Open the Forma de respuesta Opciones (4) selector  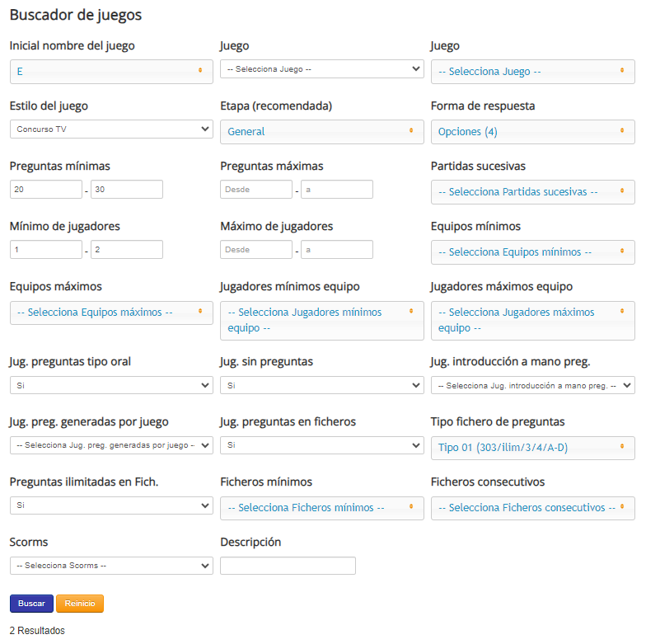[532, 132]
